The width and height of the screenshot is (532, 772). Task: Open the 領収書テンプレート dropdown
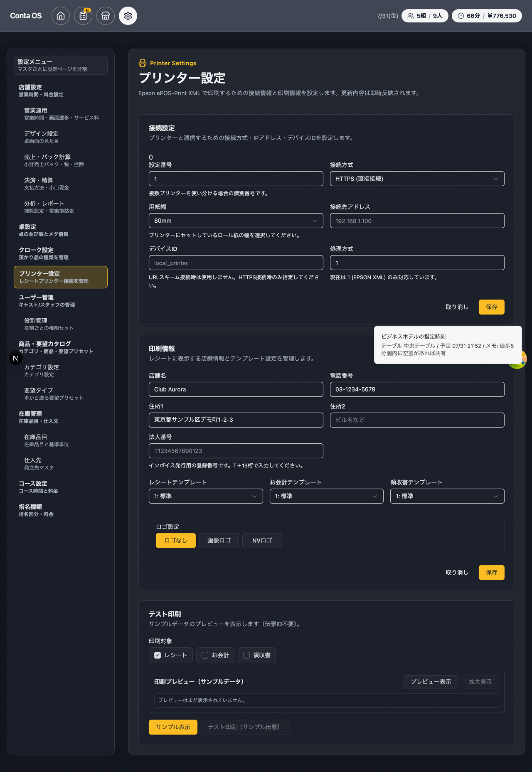[447, 496]
